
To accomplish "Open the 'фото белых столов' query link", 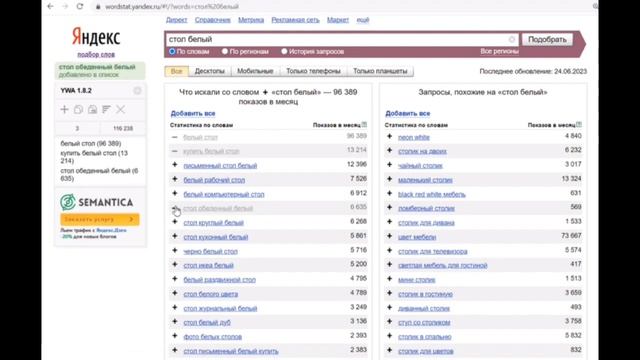I will (x=213, y=337).
